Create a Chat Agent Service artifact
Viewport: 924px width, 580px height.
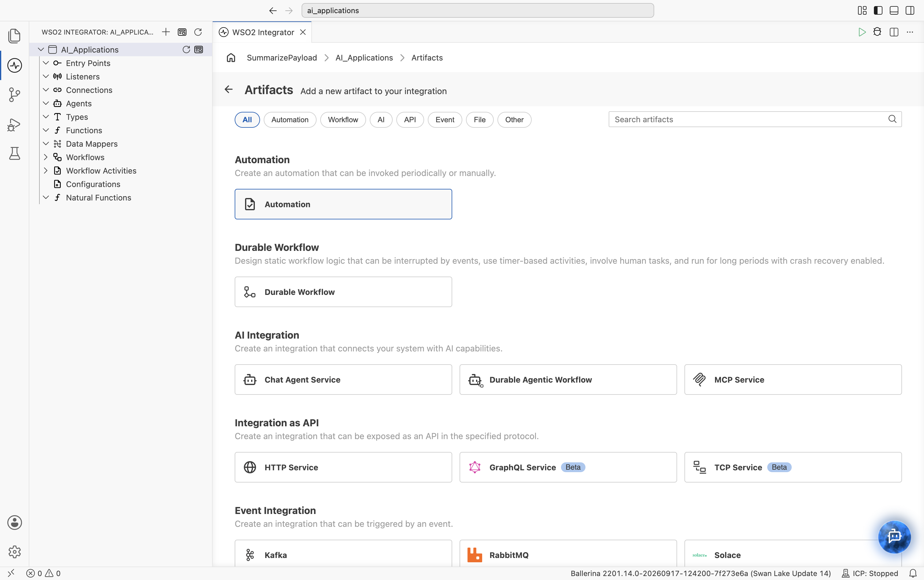pyautogui.click(x=343, y=379)
